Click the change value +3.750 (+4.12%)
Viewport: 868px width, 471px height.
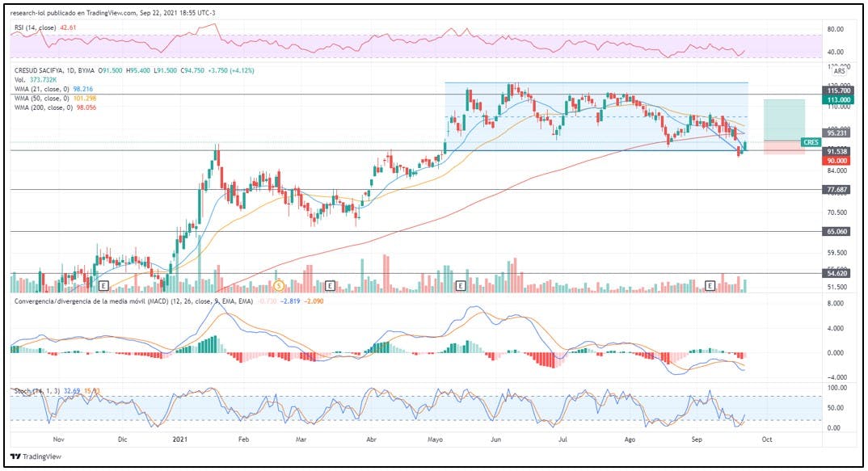[x=231, y=71]
